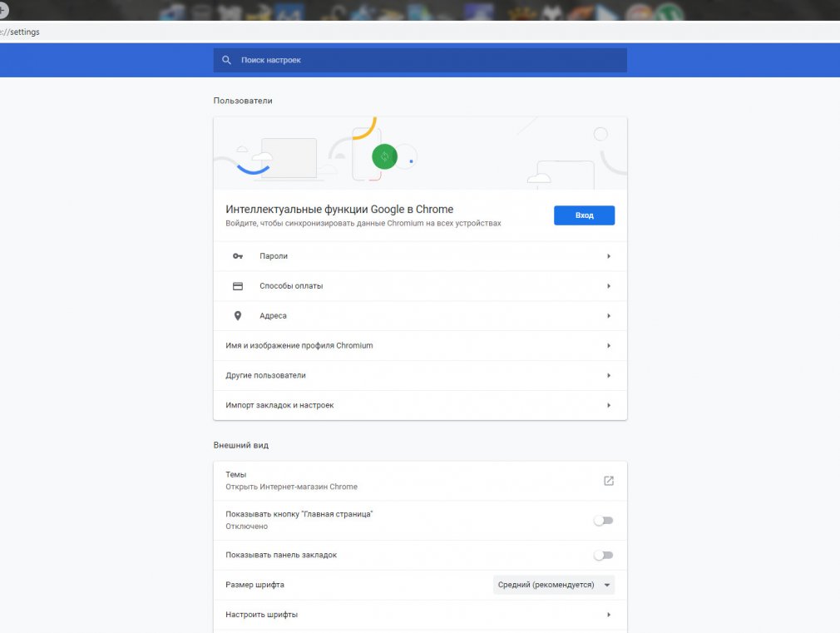Open the Темы external link icon
840x633 pixels.
609,481
